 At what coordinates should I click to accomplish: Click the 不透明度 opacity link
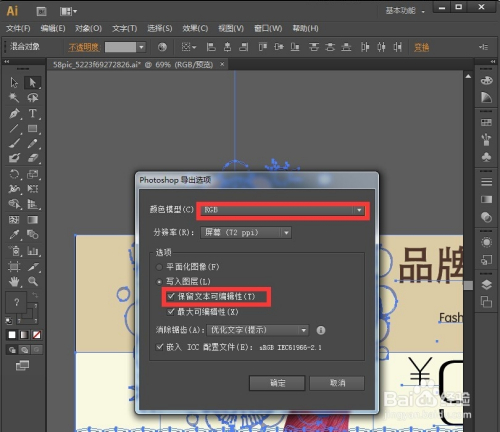point(84,47)
